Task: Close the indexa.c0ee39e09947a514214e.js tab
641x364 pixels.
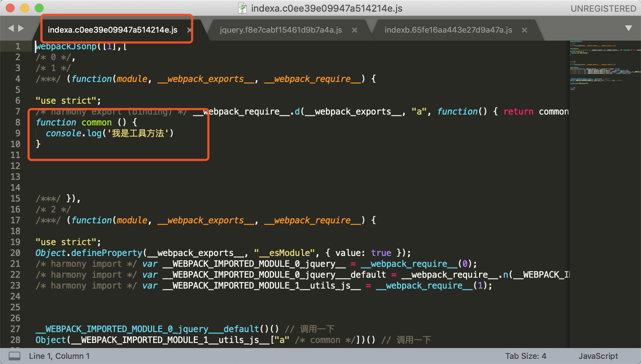Action: [189, 30]
